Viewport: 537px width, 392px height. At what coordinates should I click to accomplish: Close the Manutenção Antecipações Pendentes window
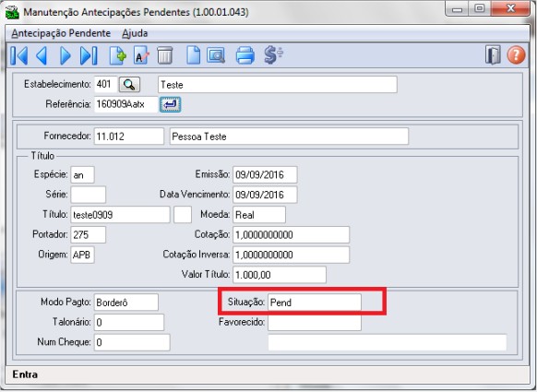tap(511, 8)
